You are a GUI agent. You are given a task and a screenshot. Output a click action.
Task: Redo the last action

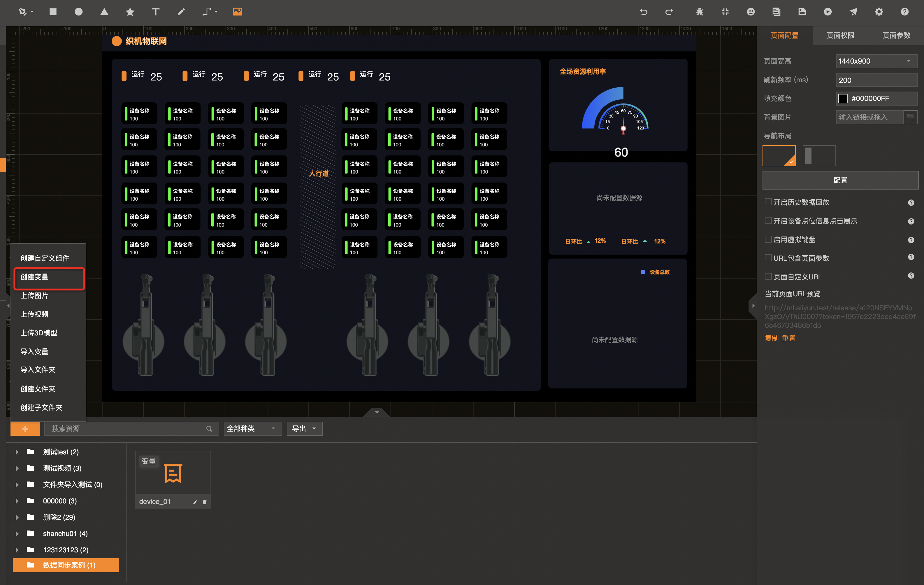tap(669, 12)
